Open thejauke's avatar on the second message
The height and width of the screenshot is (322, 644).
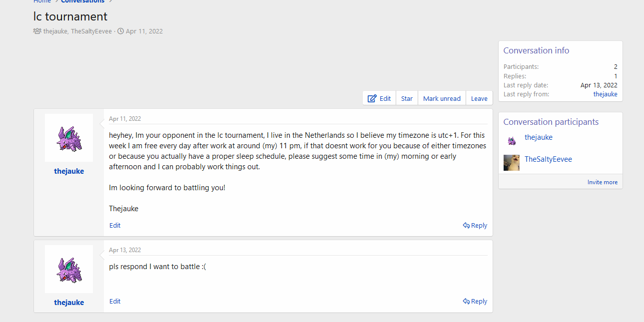tap(69, 269)
